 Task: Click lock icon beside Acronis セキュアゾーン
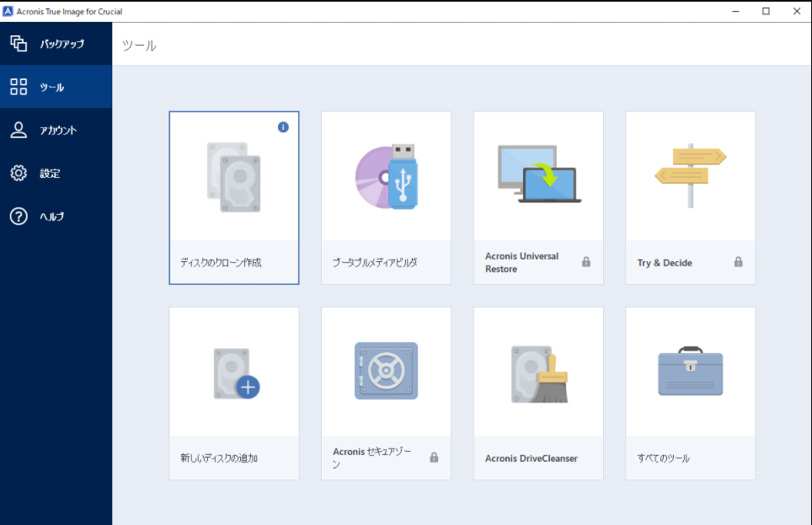click(x=434, y=457)
